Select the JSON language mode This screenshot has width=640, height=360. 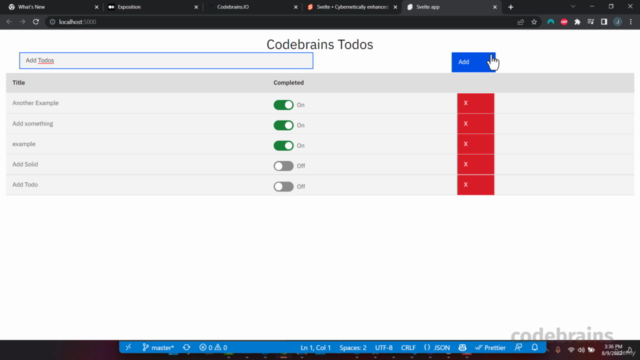437,348
